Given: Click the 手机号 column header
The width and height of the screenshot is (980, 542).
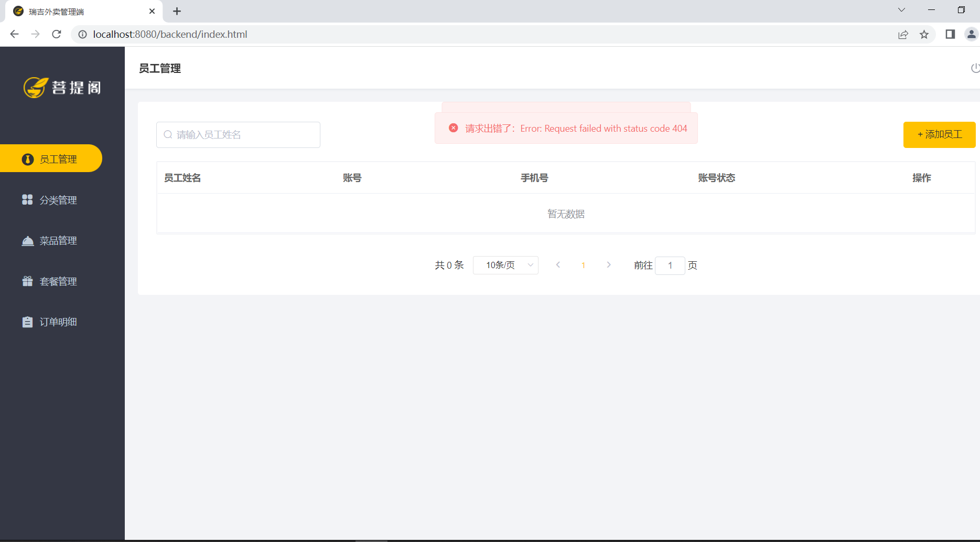Looking at the screenshot, I should click(534, 178).
